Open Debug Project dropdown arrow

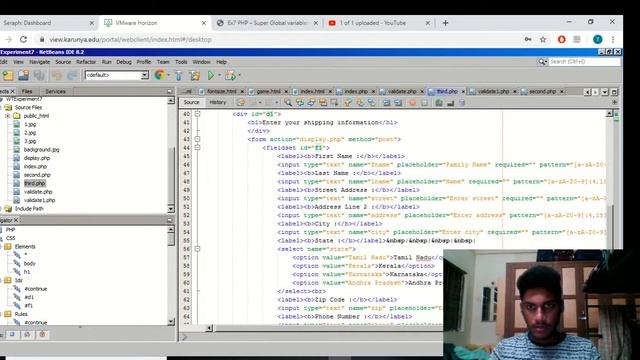coord(240,75)
